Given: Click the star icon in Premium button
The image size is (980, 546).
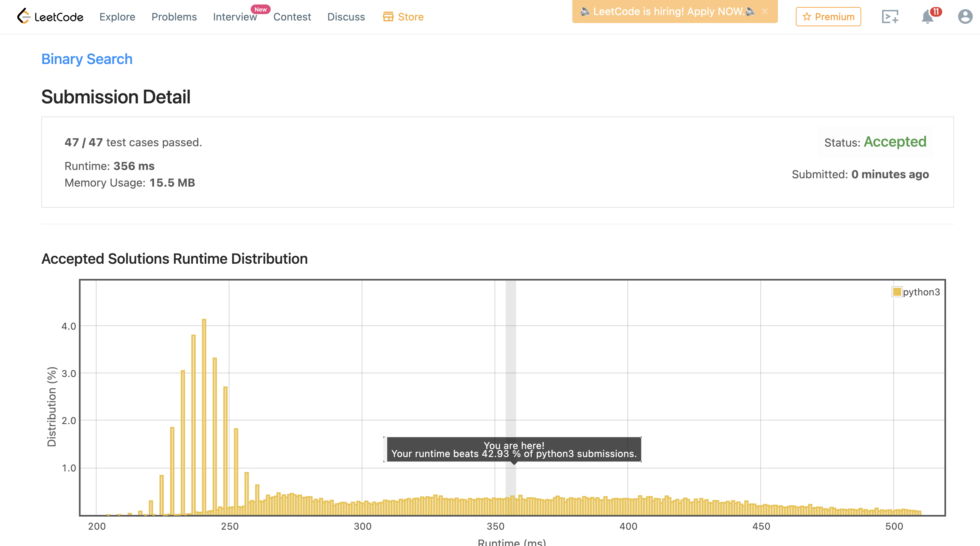Looking at the screenshot, I should (x=806, y=17).
